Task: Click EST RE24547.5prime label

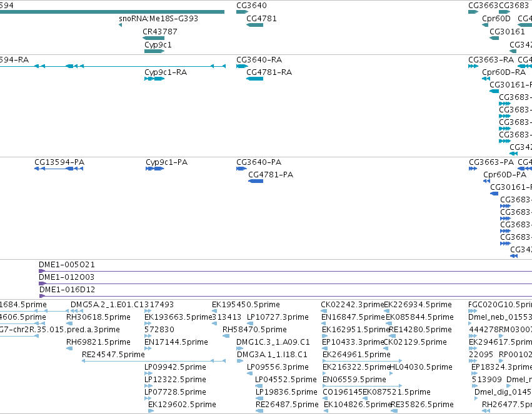Action: tap(113, 355)
